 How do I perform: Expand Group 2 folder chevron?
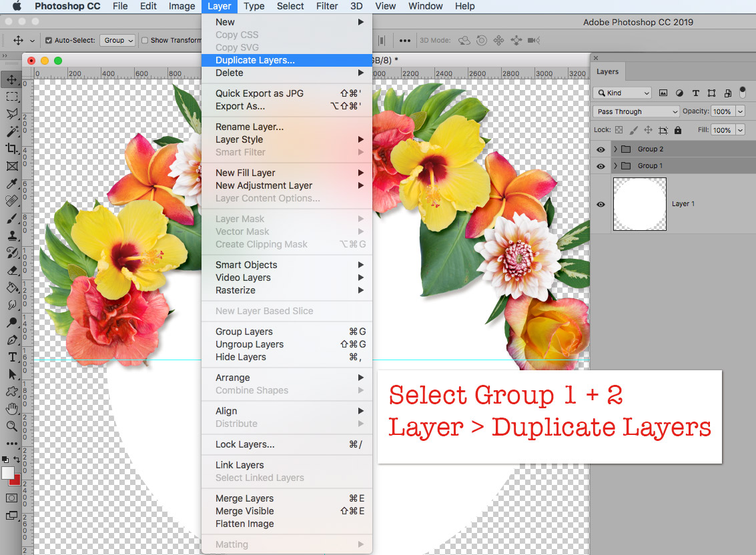[x=615, y=149]
